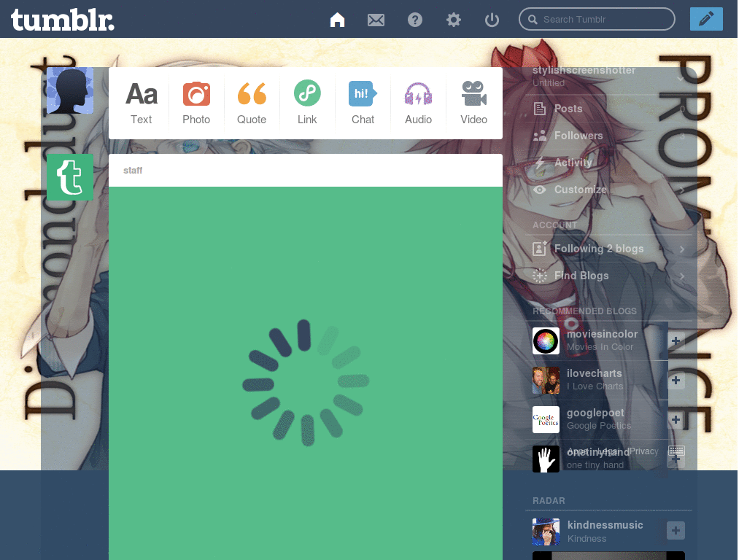Follow moviesincolor with plus button
Viewport: 747px width, 560px height.
(x=676, y=341)
